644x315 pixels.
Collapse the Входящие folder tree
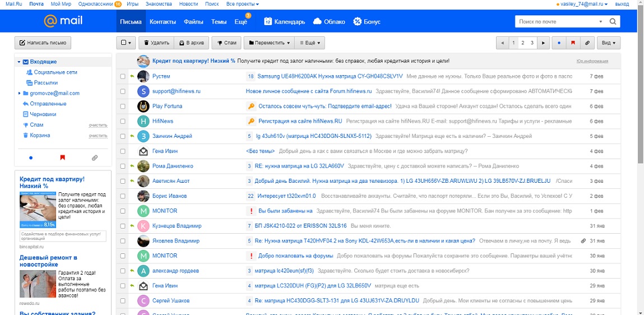[x=19, y=62]
